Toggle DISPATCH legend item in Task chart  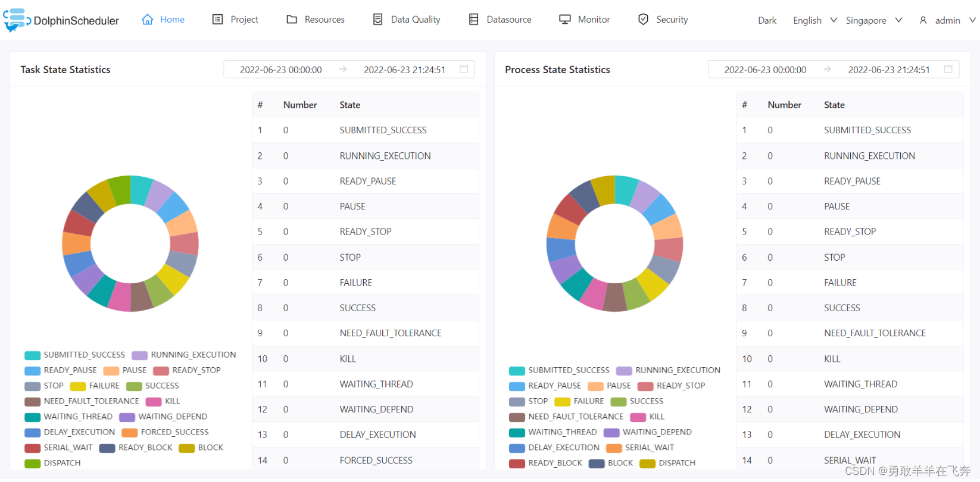(x=33, y=464)
